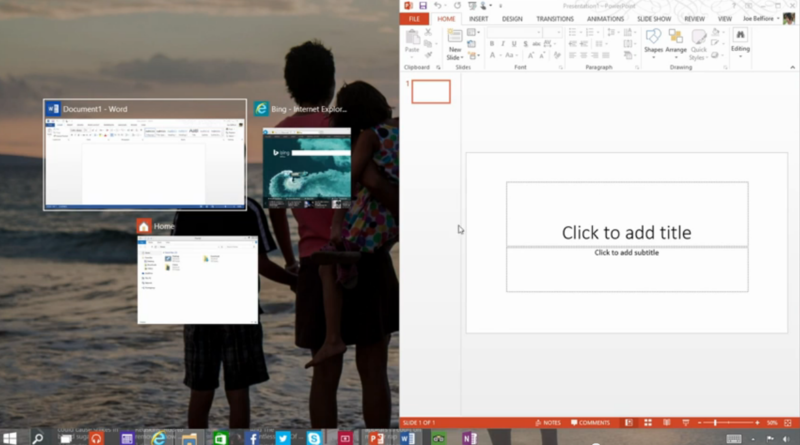Switch to Reading View in status bar
Viewport: 800px width, 445px height.
point(667,423)
